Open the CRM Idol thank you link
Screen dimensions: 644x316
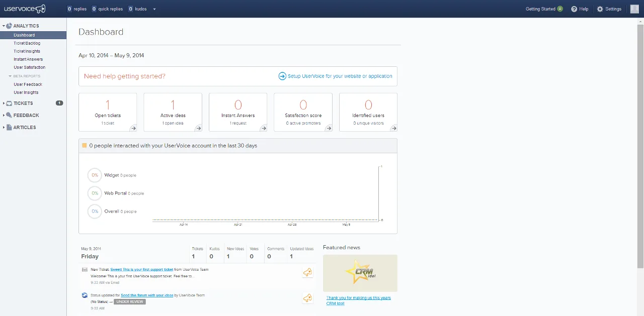(x=358, y=300)
